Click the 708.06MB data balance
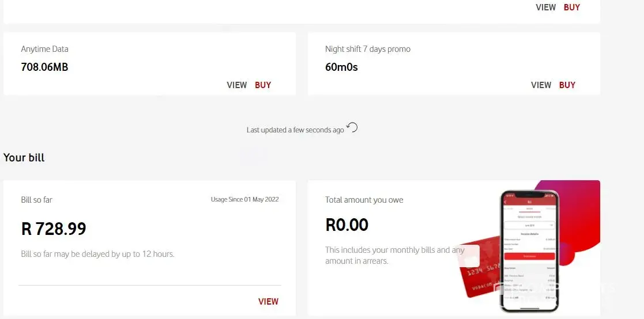Viewport: 644px width, 319px height. pyautogui.click(x=44, y=67)
